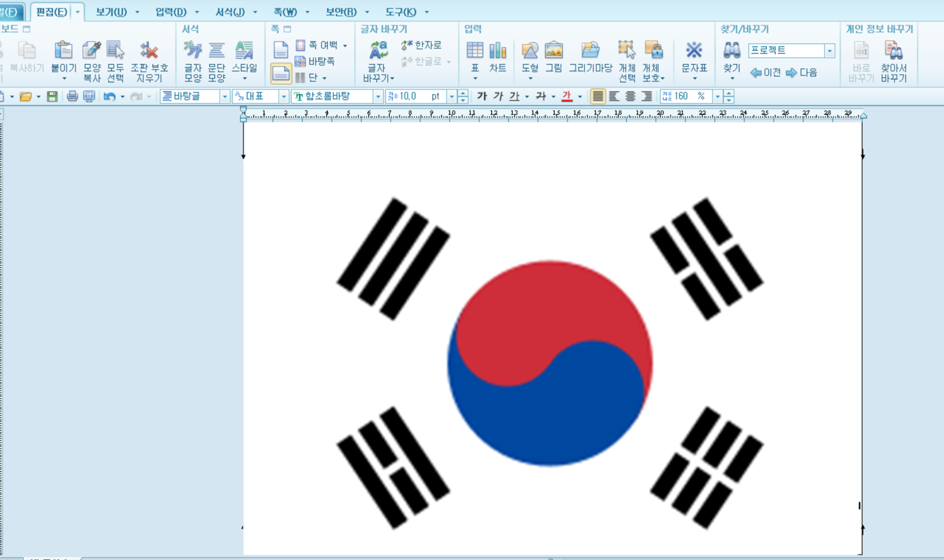Insert a table with 표 icon
The height and width of the screenshot is (560, 944).
(475, 51)
